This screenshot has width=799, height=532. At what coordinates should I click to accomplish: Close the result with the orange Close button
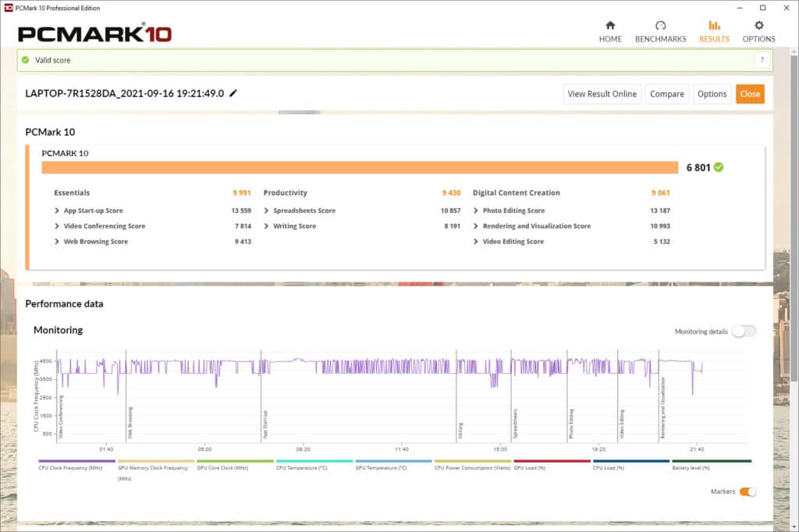[750, 94]
